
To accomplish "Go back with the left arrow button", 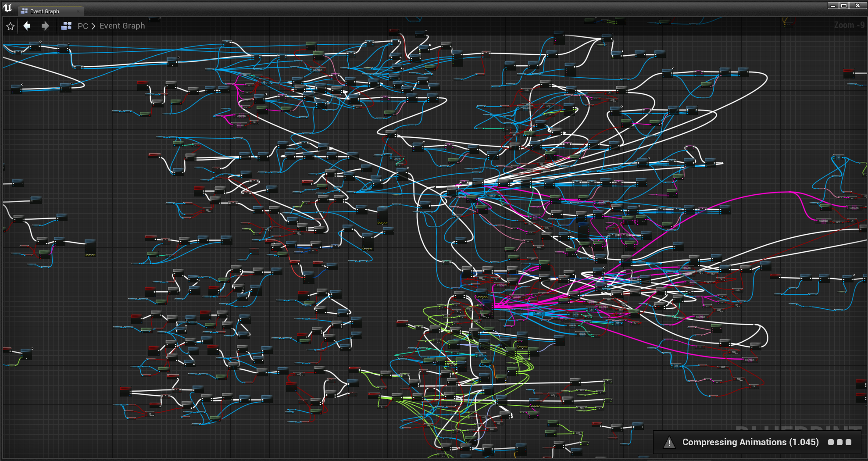I will pyautogui.click(x=27, y=26).
